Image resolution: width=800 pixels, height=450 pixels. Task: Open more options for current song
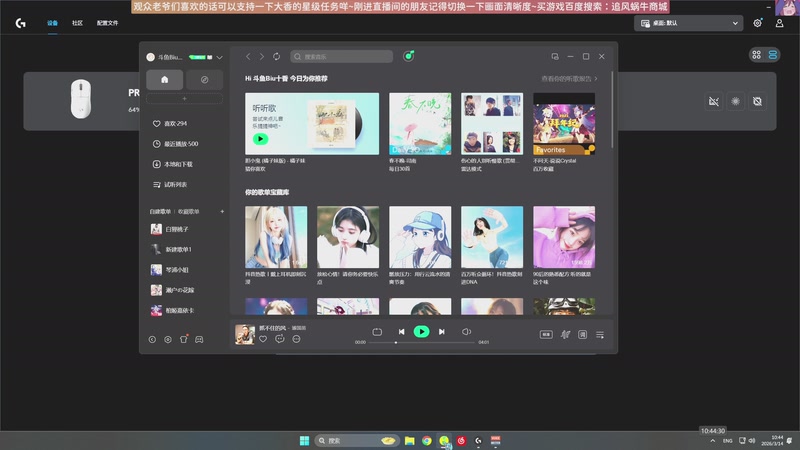(x=296, y=339)
